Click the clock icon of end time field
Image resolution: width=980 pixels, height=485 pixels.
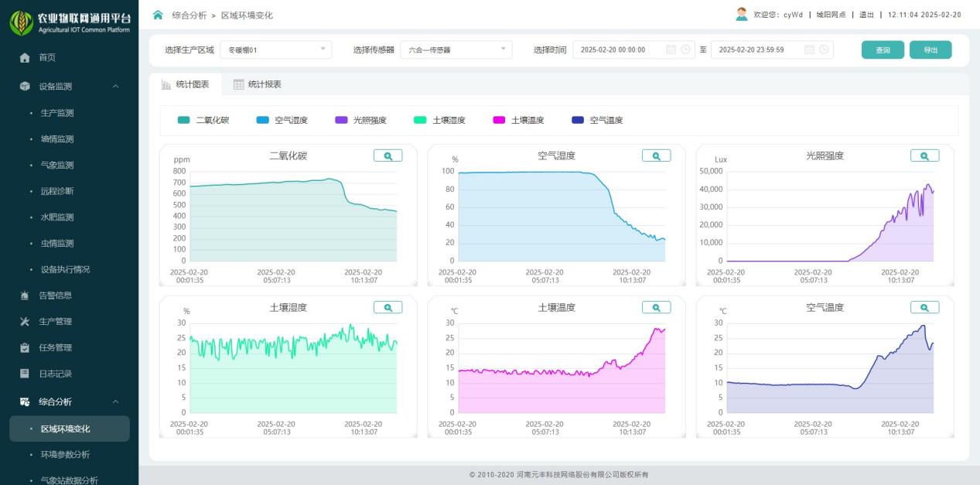pos(824,50)
